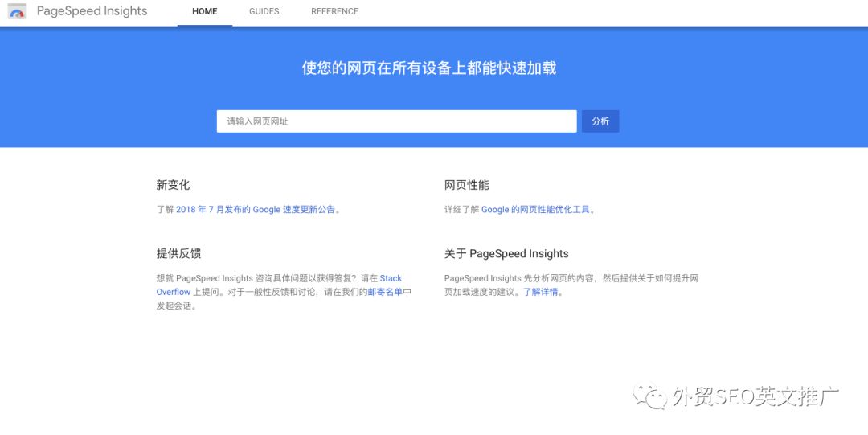This screenshot has width=868, height=435.
Task: Select the 提供反馈 heading text
Action: (x=178, y=254)
